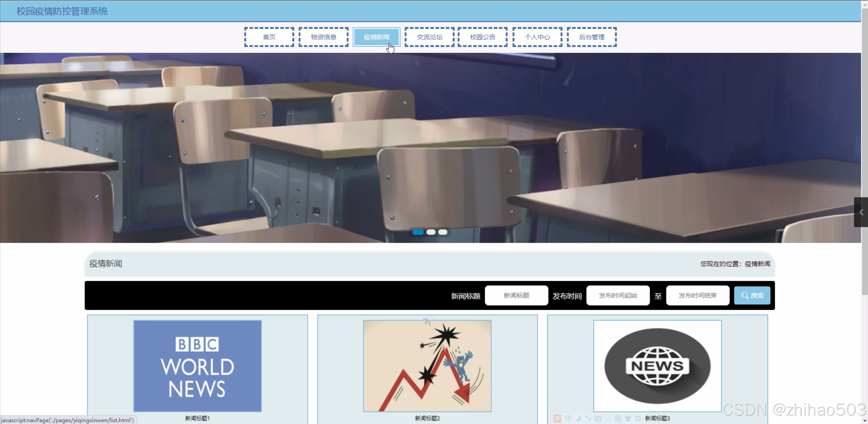Image resolution: width=868 pixels, height=424 pixels.
Task: Click the search magnifier icon in 搜索 button
Action: 745,295
